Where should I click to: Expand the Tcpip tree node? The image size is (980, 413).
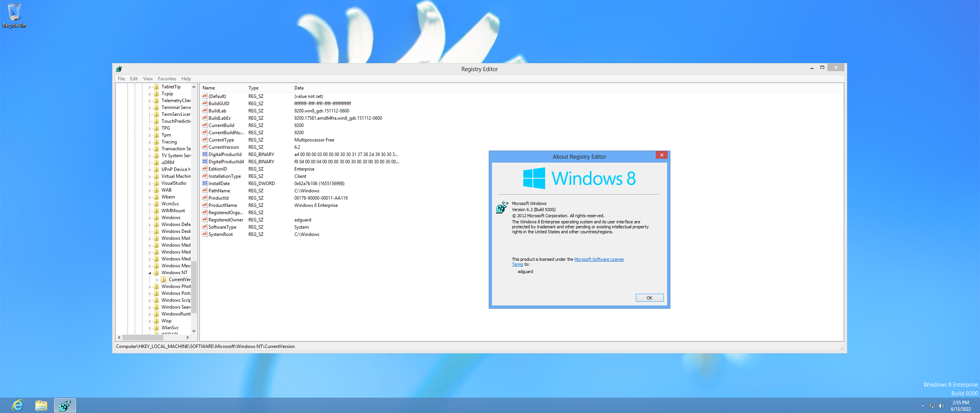pos(150,94)
